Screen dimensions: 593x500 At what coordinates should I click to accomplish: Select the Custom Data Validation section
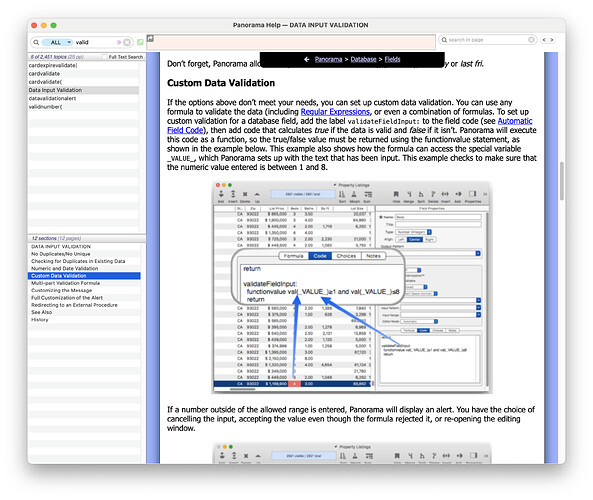pos(84,276)
